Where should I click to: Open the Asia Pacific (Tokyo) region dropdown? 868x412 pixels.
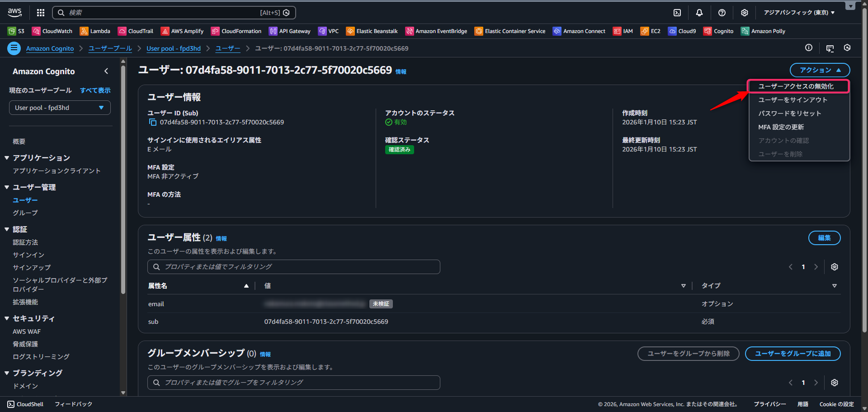point(799,13)
